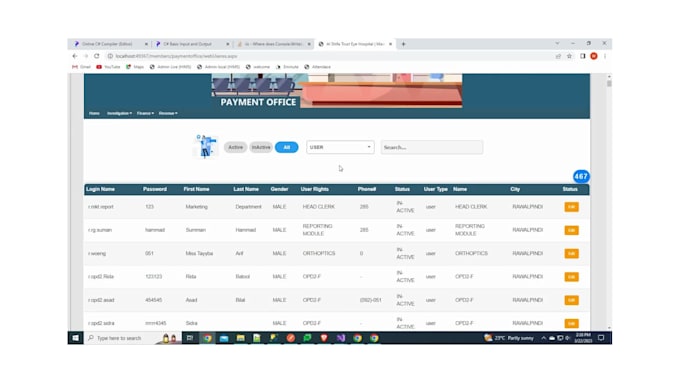This screenshot has width=680, height=383.
Task: Click the browser Back arrow
Action: coord(75,56)
